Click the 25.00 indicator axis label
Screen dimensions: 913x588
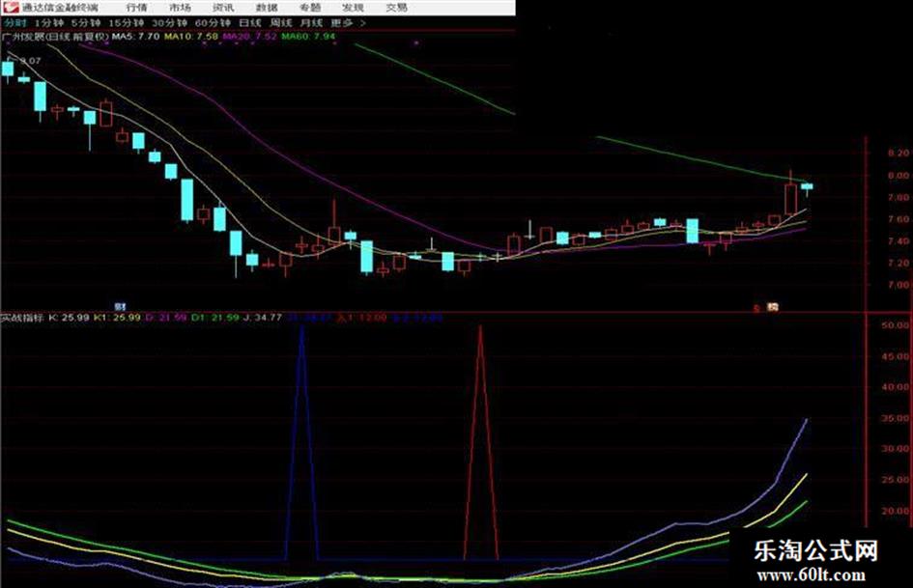896,480
